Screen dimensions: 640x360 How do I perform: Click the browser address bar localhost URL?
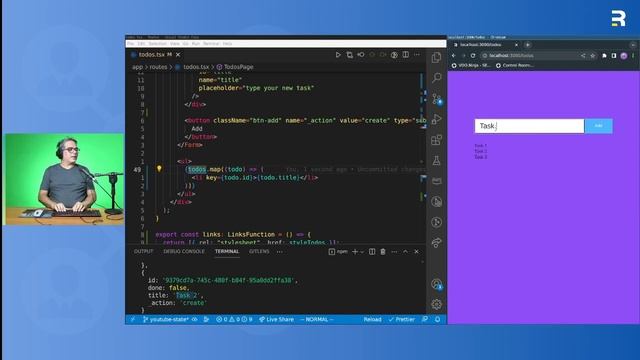click(511, 56)
